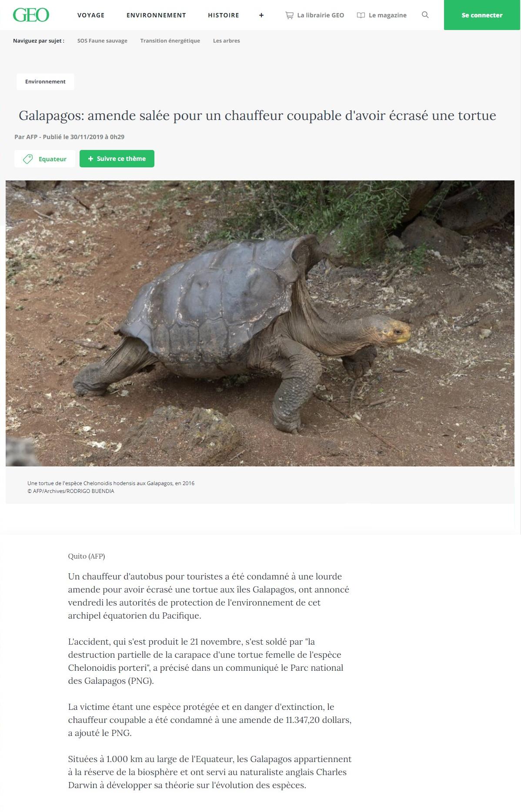Click the open book magazine icon
Screen dimensions: 521x812
point(361,15)
